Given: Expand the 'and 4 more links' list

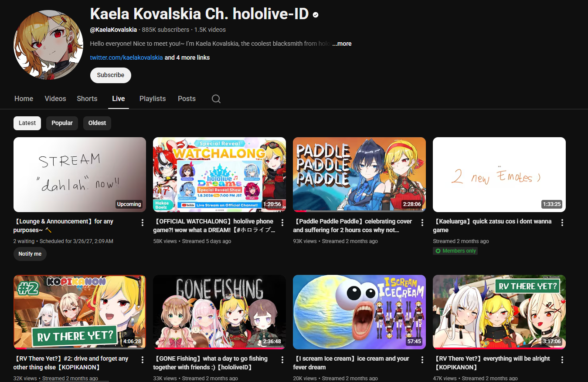Looking at the screenshot, I should click(x=187, y=57).
